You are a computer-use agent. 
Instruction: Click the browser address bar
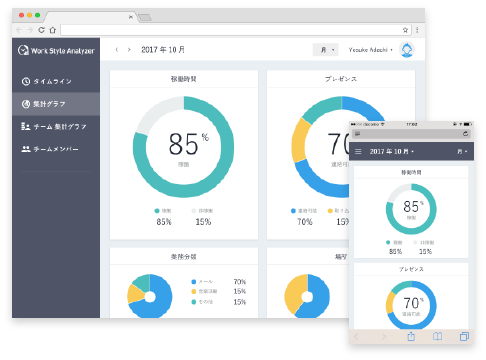coord(235,30)
